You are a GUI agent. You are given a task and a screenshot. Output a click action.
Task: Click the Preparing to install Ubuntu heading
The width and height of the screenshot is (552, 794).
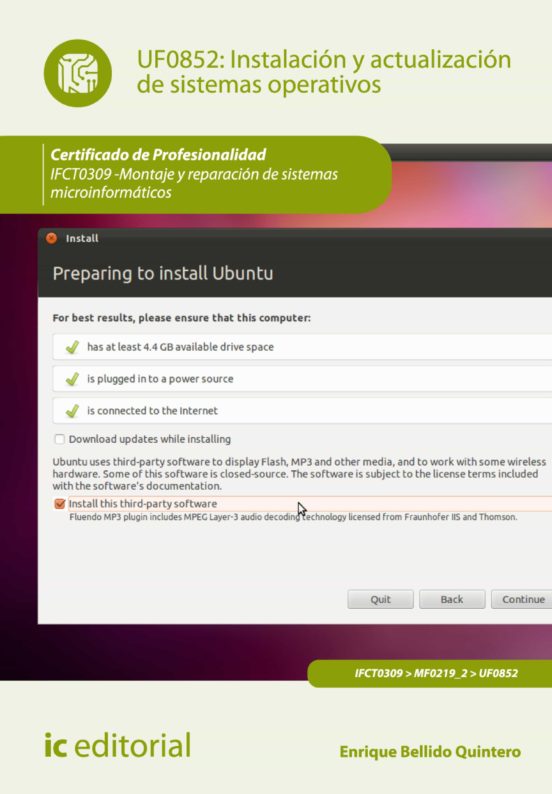coord(163,273)
